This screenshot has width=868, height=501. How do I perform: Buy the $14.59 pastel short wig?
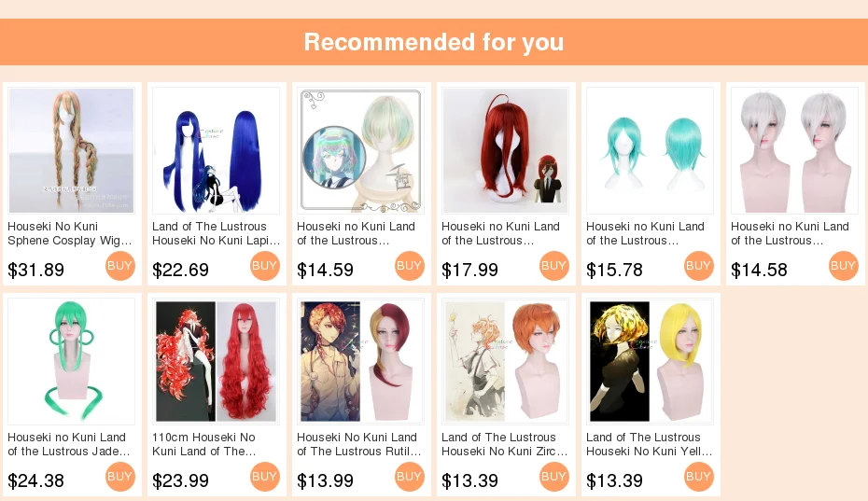(x=409, y=266)
